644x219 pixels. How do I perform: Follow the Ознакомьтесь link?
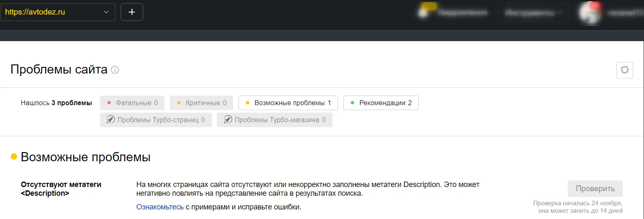point(160,207)
